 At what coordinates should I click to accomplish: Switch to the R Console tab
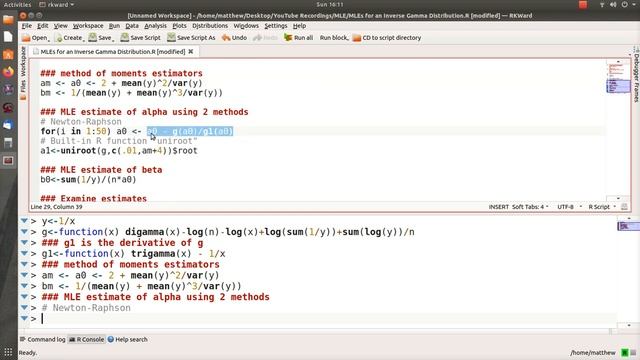coord(87,340)
